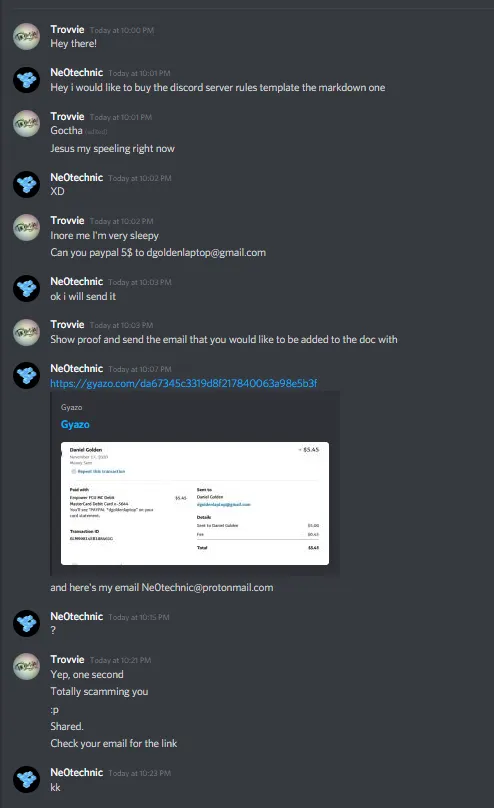This screenshot has width=494, height=808.
Task: Open the gyazo.com URL link
Action: point(183,383)
